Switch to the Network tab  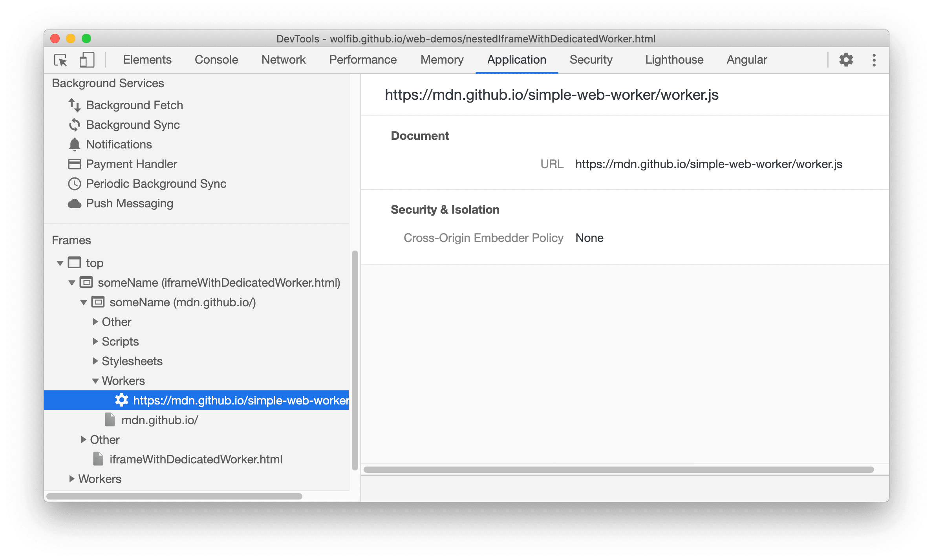tap(282, 59)
